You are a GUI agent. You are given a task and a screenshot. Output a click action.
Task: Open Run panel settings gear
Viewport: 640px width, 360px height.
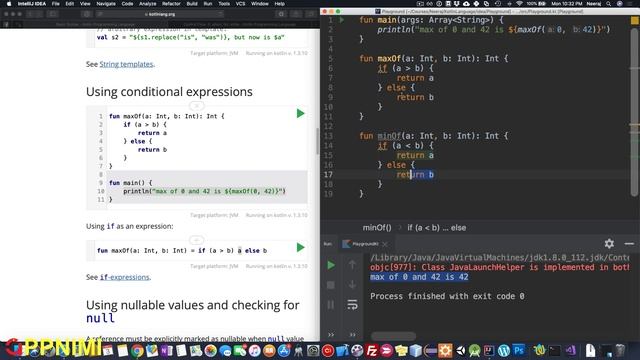[609, 244]
